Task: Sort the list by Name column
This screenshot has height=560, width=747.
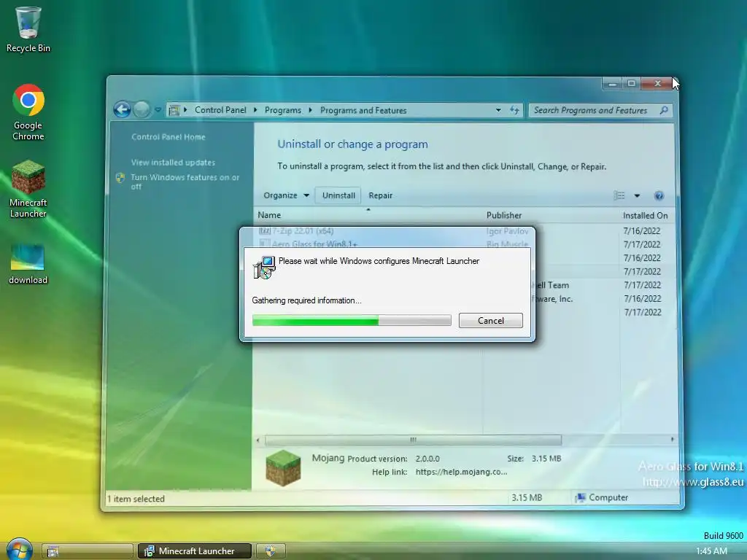Action: click(269, 215)
